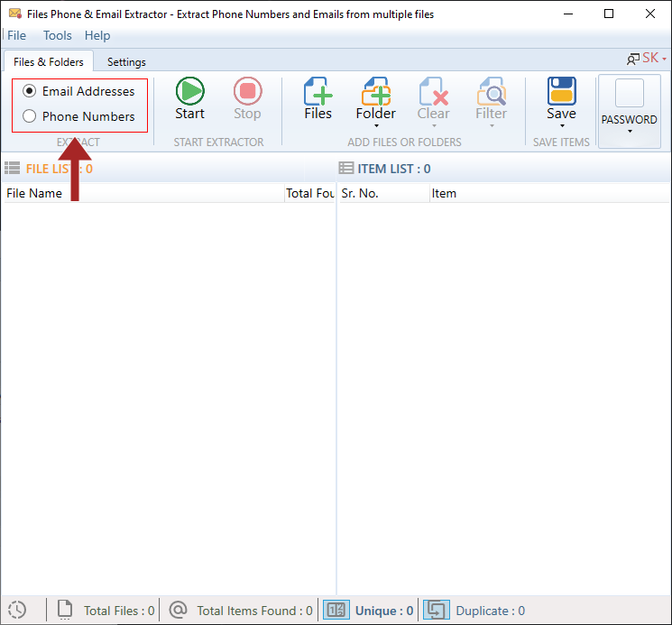Click the PASSWORD button

629,111
